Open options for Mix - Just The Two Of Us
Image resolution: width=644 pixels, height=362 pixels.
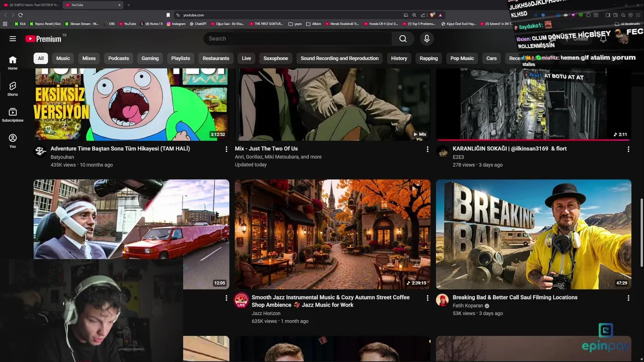point(427,149)
